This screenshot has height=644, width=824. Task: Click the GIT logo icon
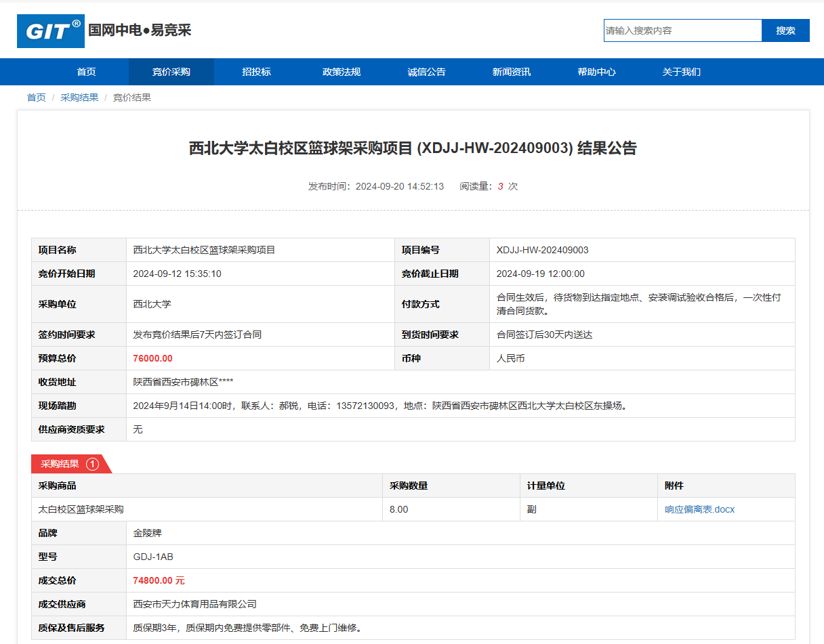(x=51, y=31)
